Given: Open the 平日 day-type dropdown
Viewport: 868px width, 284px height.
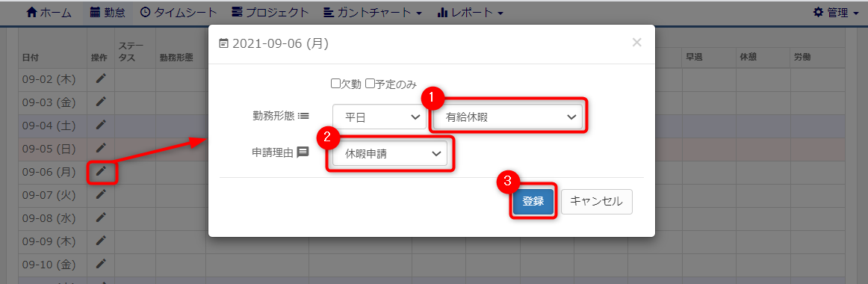Looking at the screenshot, I should (379, 117).
